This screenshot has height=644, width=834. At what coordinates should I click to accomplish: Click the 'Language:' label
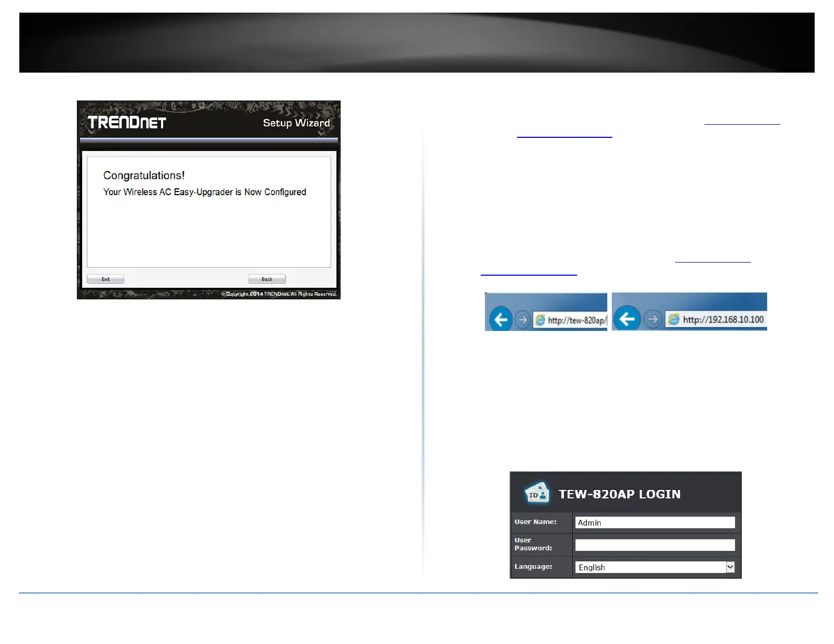pos(533,567)
